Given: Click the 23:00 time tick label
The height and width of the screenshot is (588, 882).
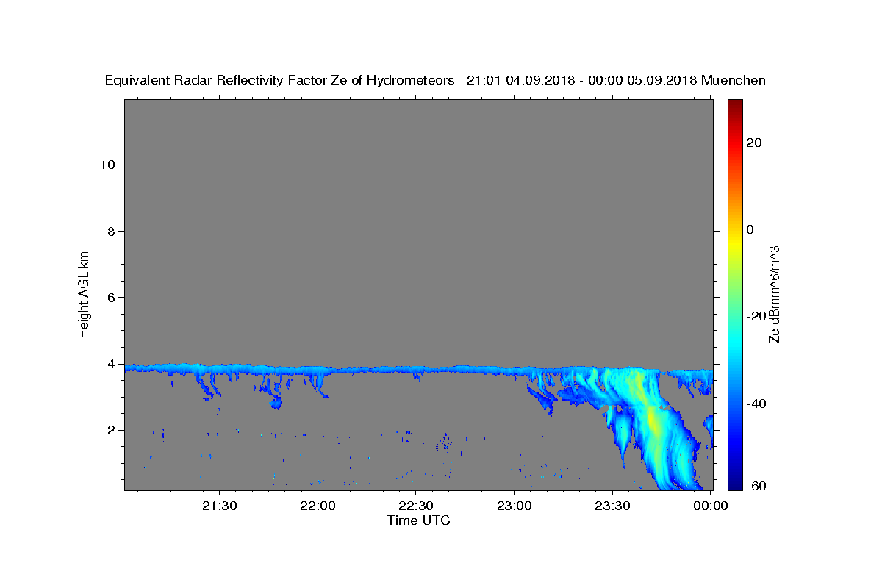Looking at the screenshot, I should coord(514,506).
